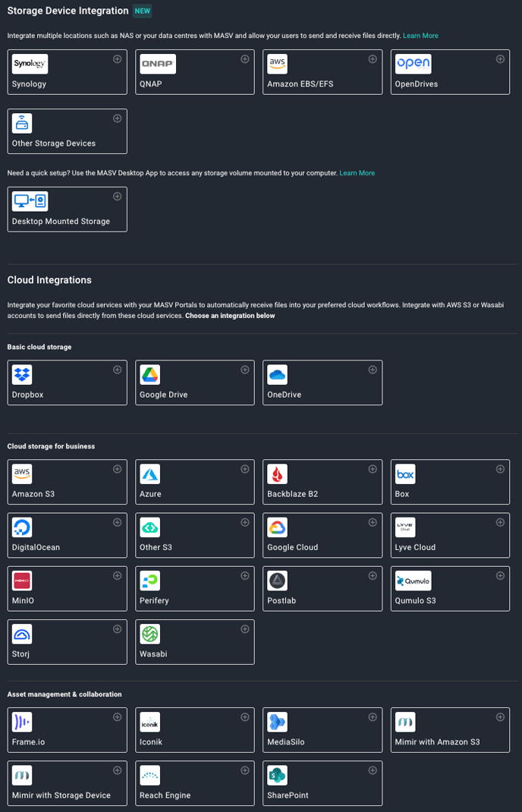Click the OneDrive cloud icon
The image size is (522, 812).
[x=278, y=374]
